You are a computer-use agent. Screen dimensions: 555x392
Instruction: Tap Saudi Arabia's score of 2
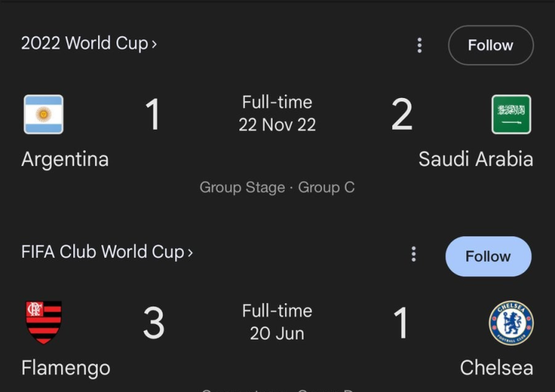[x=401, y=114]
